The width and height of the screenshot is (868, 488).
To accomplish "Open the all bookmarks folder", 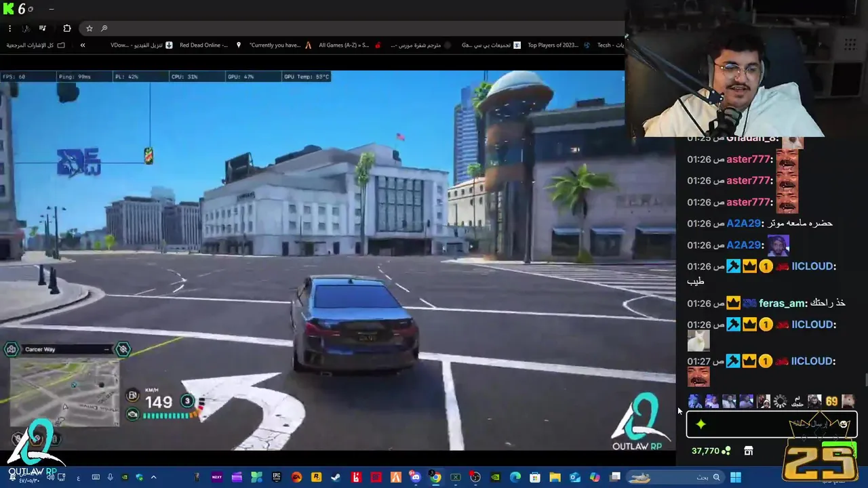I will pos(36,45).
